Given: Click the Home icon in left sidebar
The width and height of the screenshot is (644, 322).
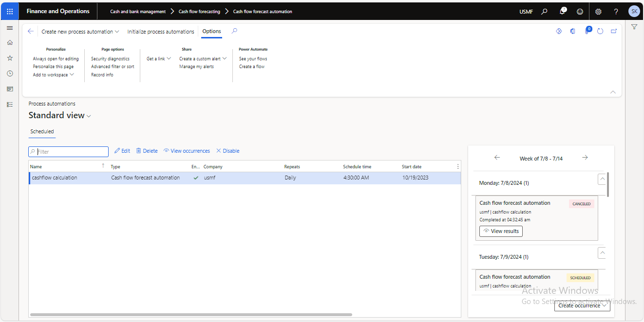Looking at the screenshot, I should click(x=10, y=43).
